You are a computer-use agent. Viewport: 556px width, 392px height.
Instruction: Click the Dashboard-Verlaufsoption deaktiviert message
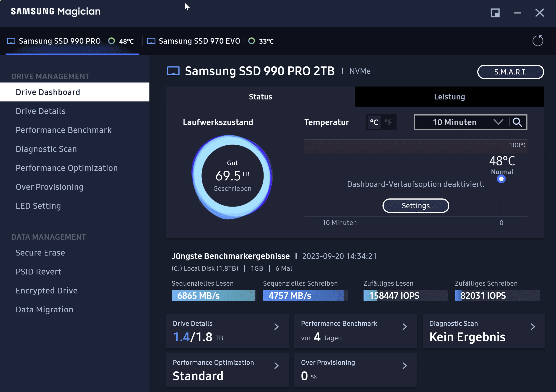click(x=415, y=184)
